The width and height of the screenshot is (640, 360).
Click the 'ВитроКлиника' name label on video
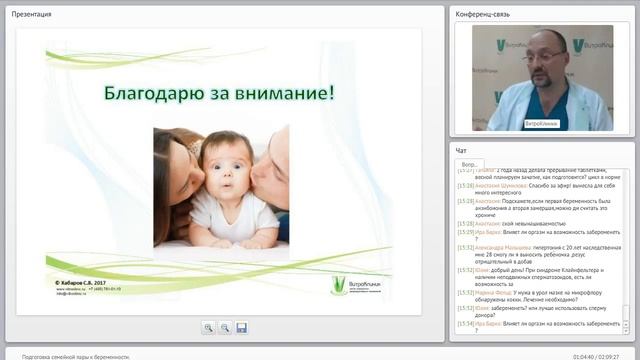542,124
